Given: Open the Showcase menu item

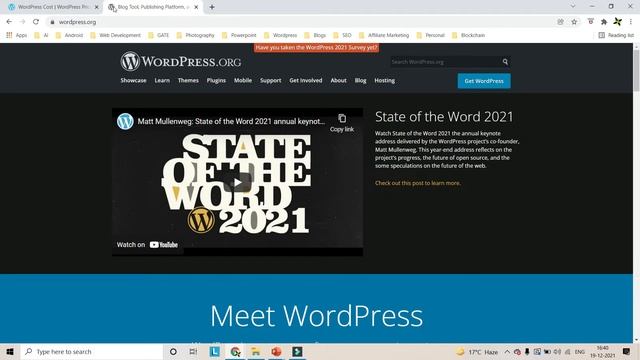Looking at the screenshot, I should tap(133, 80).
